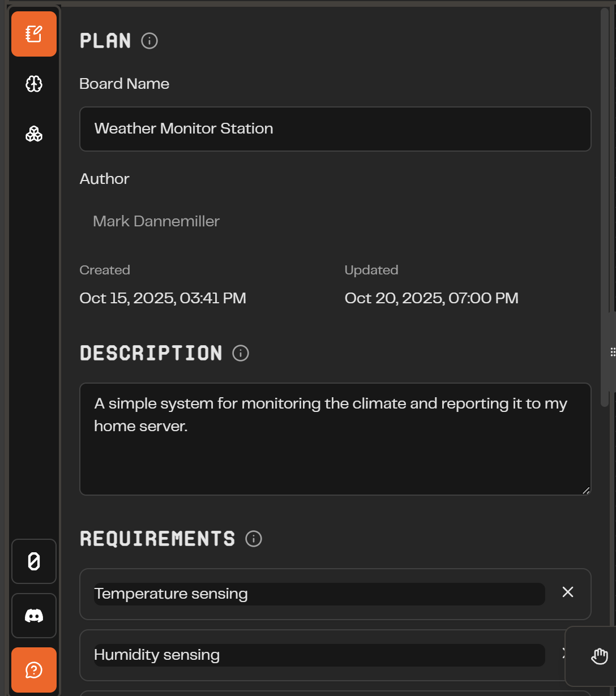The image size is (616, 696).
Task: Edit the Humidity sensing requirement text
Action: coord(319,655)
